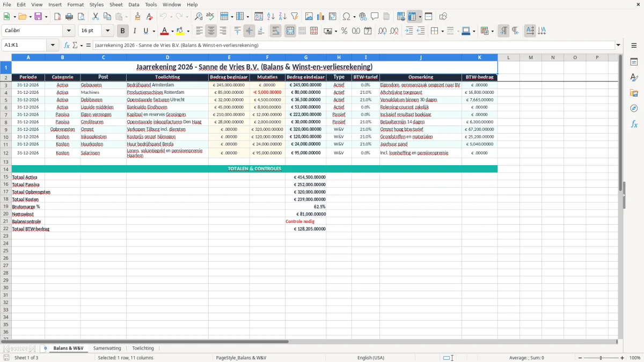The height and width of the screenshot is (362, 644).
Task: Click the zoom out minus button
Action: tap(580, 358)
